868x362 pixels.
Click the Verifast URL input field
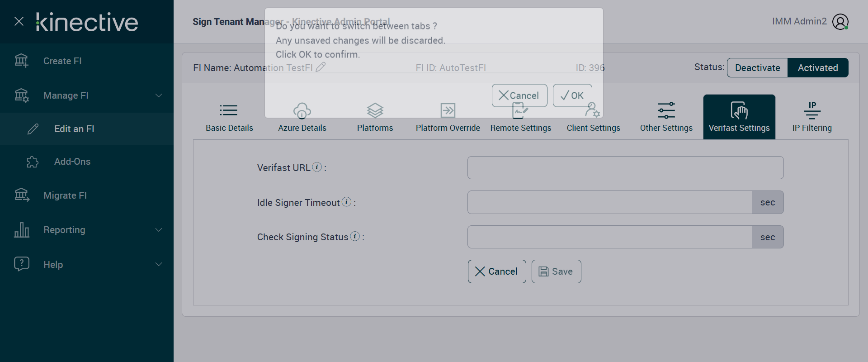(x=626, y=168)
